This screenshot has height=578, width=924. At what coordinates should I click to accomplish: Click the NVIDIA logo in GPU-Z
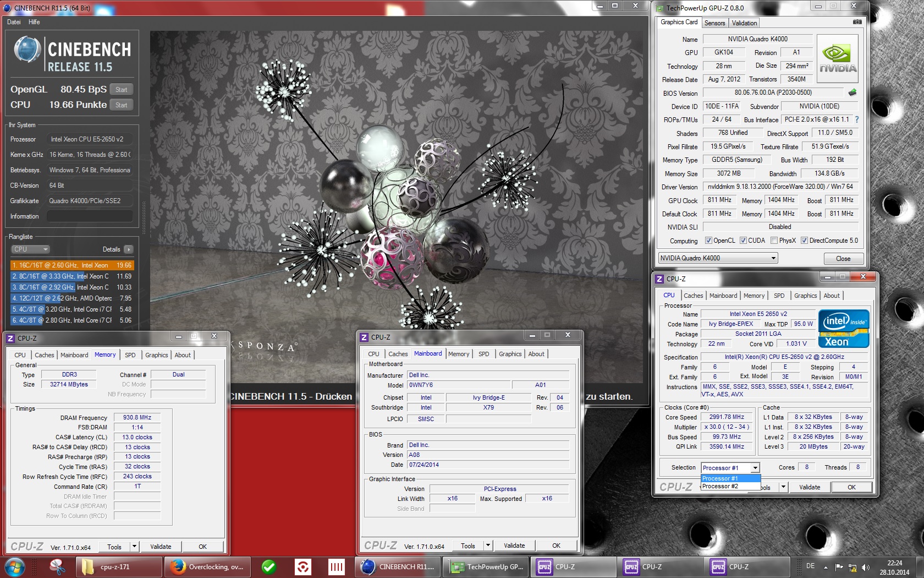(838, 59)
